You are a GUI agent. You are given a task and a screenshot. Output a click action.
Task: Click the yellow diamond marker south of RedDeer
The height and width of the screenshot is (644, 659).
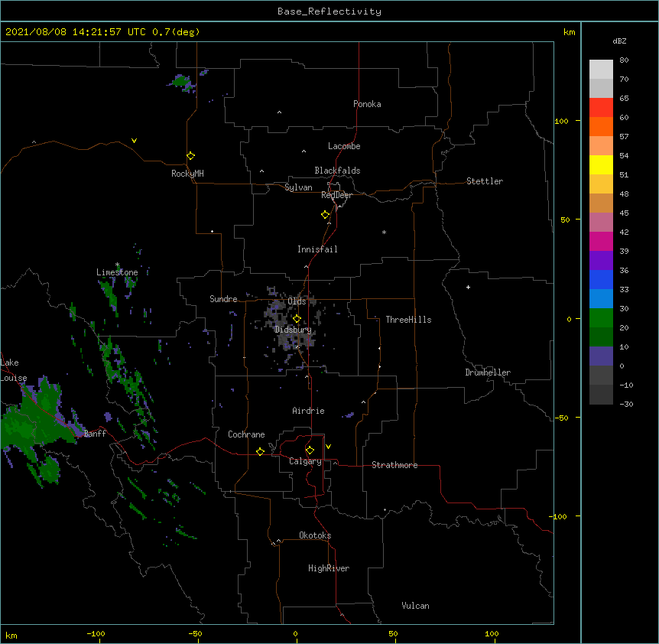pyautogui.click(x=325, y=215)
